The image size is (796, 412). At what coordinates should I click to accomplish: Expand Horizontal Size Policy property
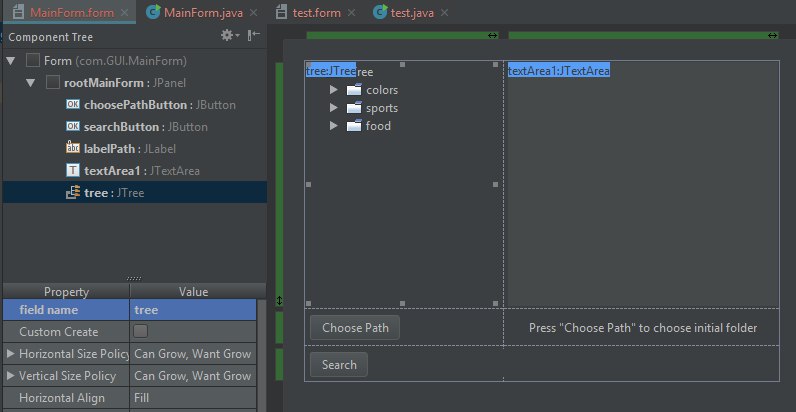tap(10, 354)
